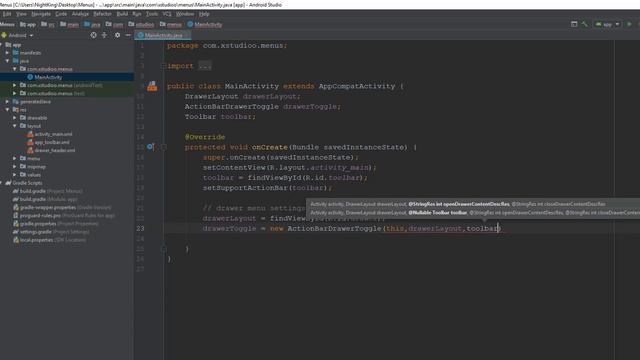640x360 pixels.
Task: Click the settings.gradle file icon
Action: click(x=16, y=232)
